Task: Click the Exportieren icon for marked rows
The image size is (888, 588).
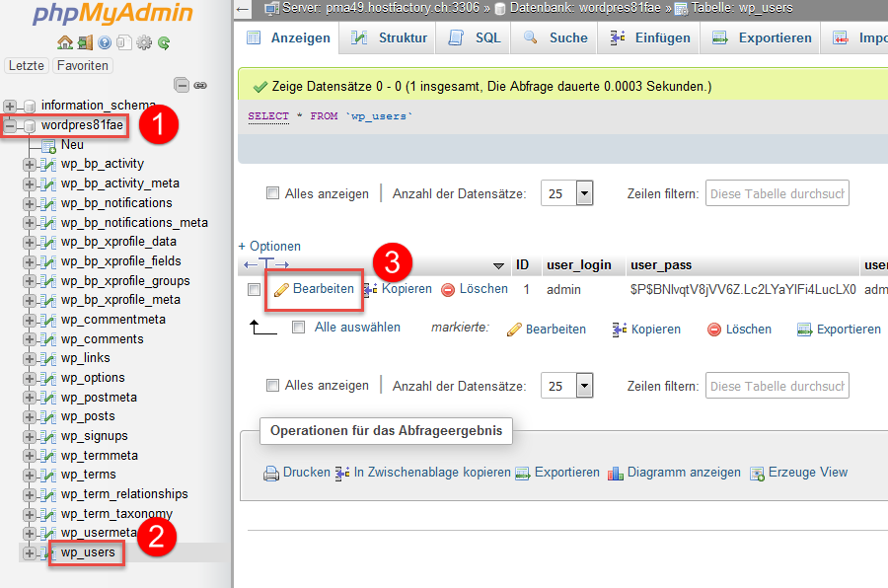Action: coord(805,330)
